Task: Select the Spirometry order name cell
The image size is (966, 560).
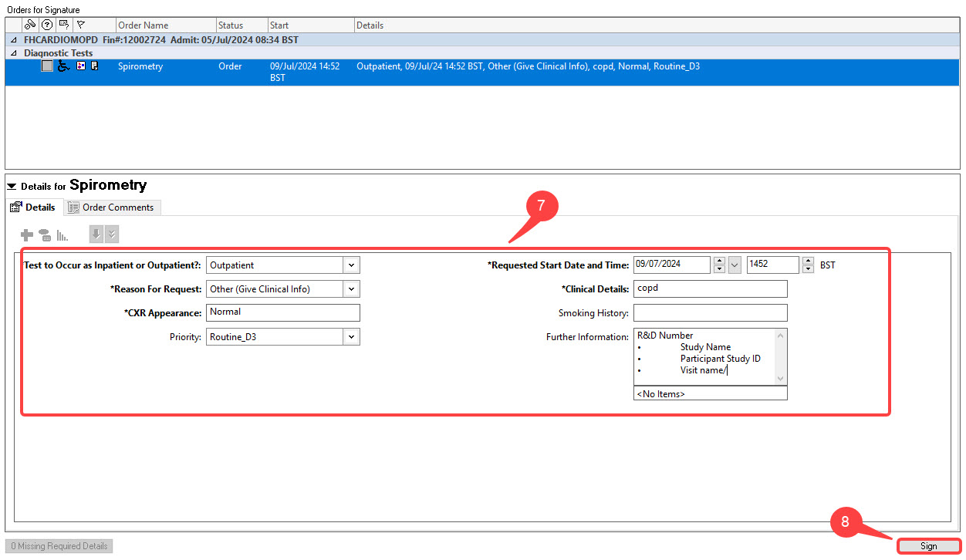Action: click(140, 66)
